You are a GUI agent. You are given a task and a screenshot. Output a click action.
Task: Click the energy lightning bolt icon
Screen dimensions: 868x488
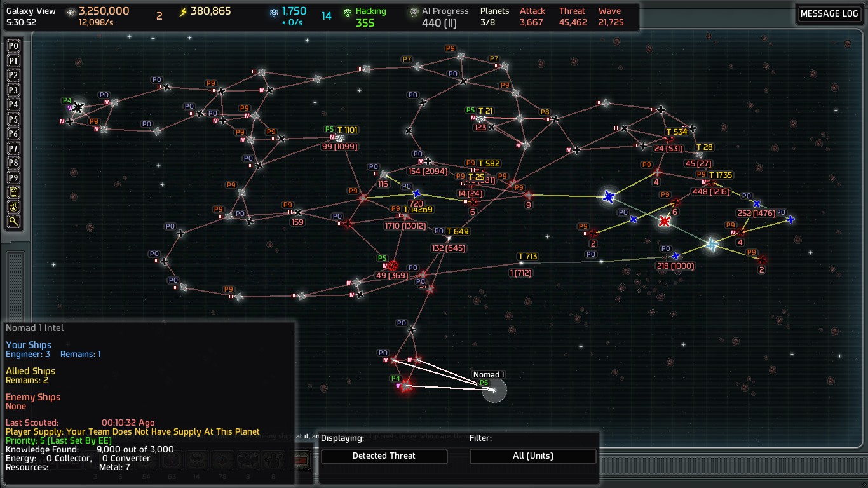(184, 12)
